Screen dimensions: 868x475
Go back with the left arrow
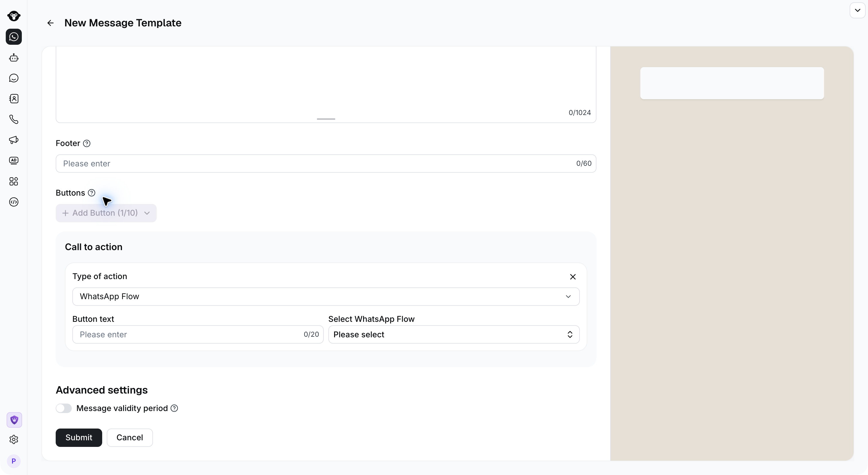click(x=51, y=23)
